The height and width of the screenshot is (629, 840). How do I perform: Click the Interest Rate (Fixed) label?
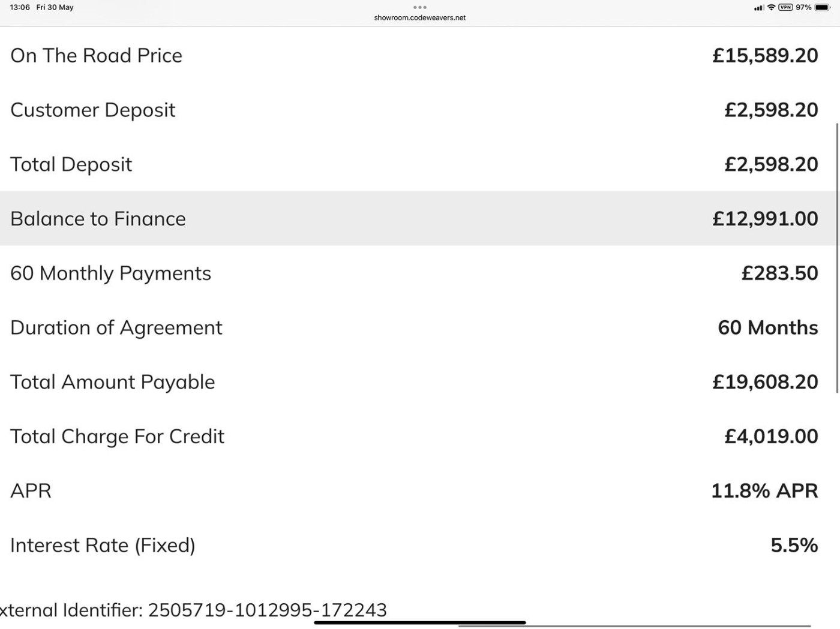[x=103, y=545]
